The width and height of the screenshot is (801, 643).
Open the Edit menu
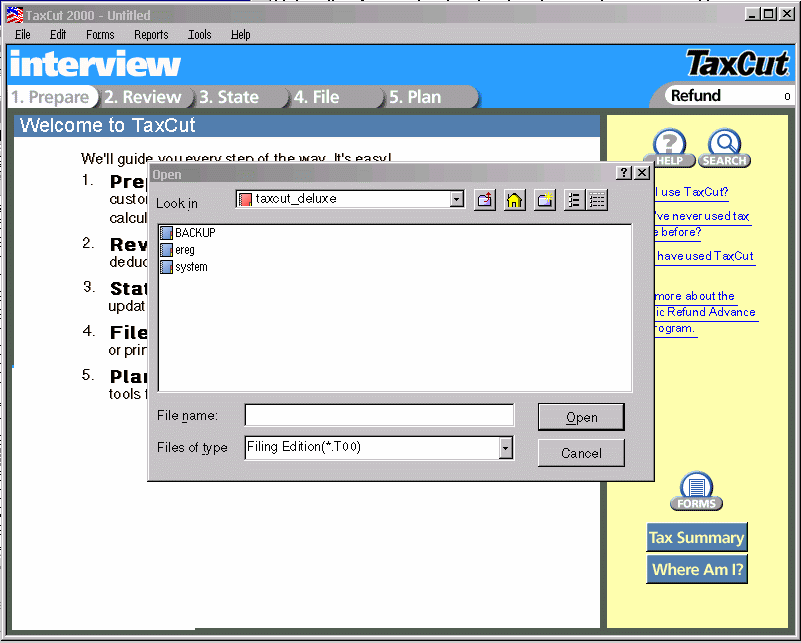pyautogui.click(x=58, y=35)
